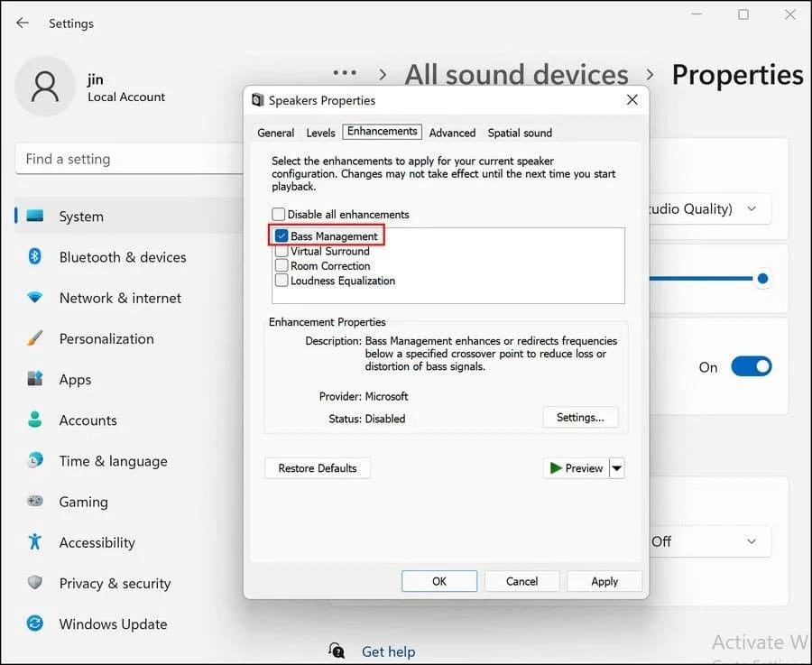Click the Personalization paintbrush icon
This screenshot has width=812, height=665.
pyautogui.click(x=35, y=339)
